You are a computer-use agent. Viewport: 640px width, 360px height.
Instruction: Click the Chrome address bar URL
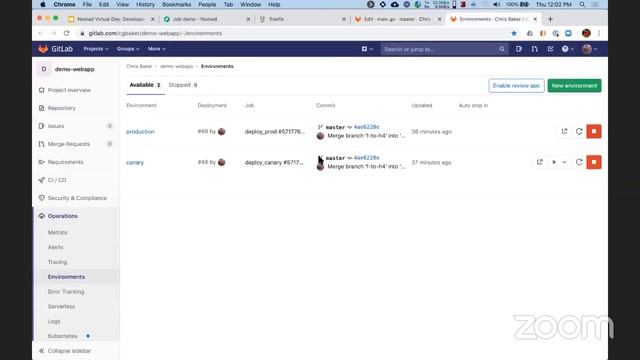tap(155, 33)
